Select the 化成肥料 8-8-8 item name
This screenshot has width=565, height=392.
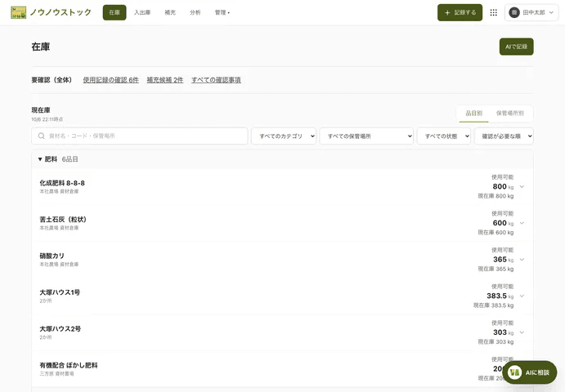[62, 183]
